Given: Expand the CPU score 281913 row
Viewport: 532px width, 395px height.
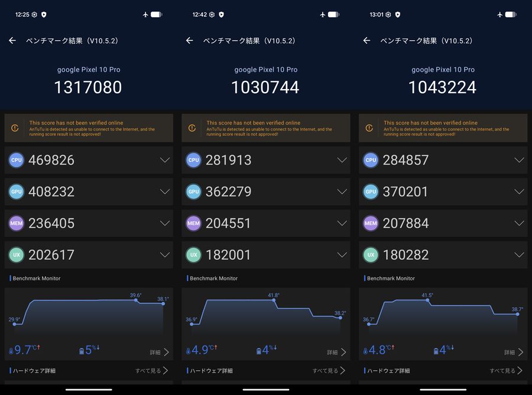Looking at the screenshot, I should [342, 160].
